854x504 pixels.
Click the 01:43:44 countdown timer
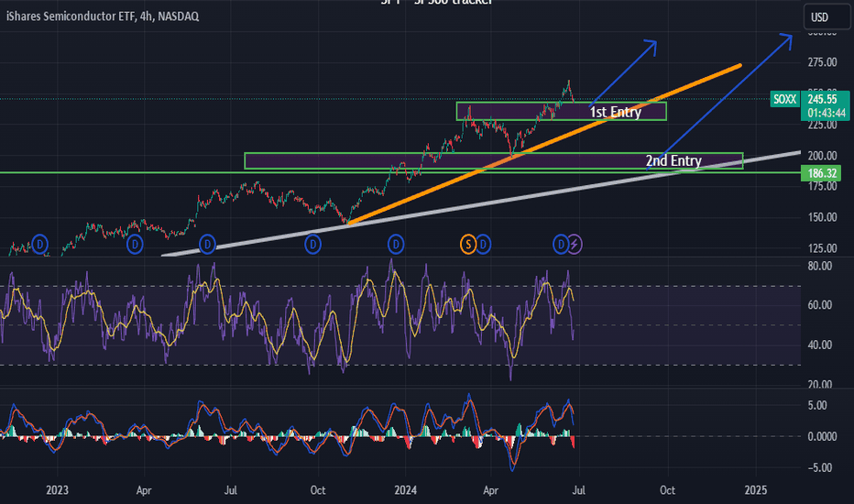(827, 113)
